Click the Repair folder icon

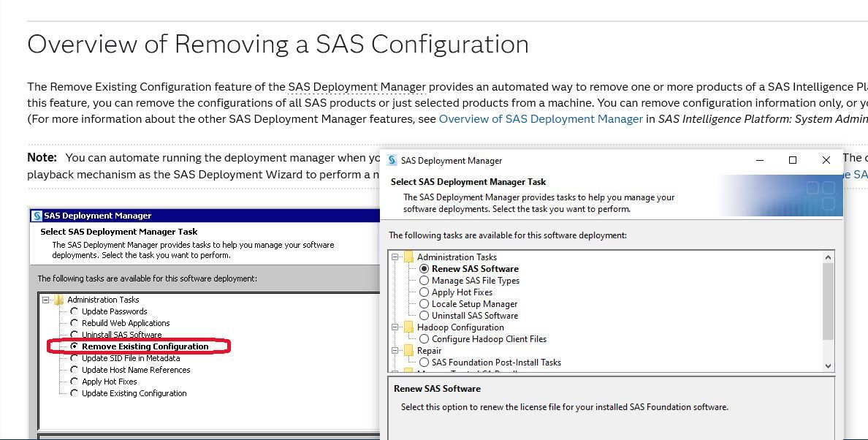[408, 351]
